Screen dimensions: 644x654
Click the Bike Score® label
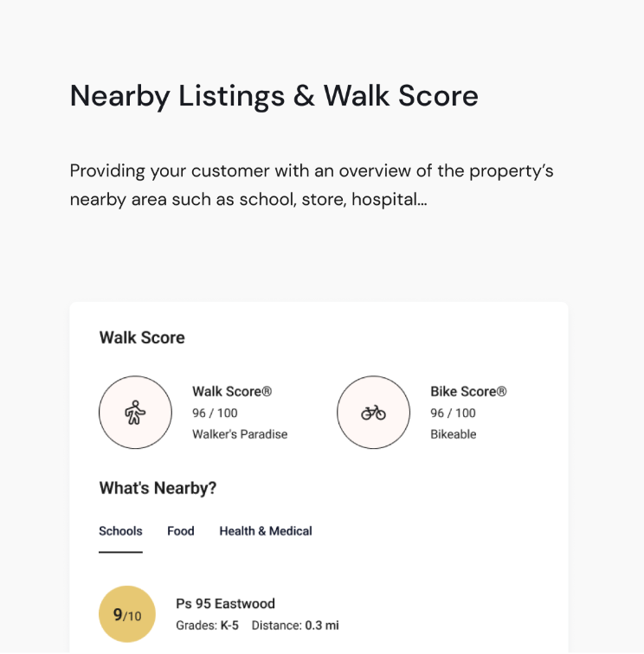(468, 392)
